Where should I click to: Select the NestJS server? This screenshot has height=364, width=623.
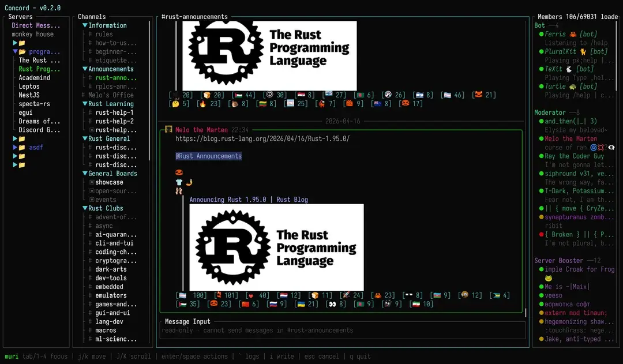click(x=29, y=95)
